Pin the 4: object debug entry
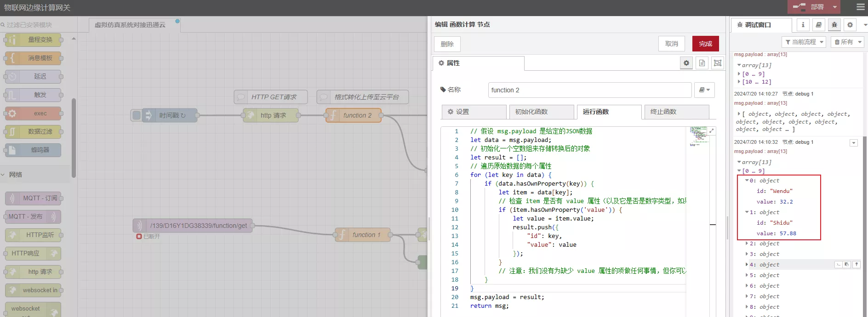 pyautogui.click(x=856, y=265)
